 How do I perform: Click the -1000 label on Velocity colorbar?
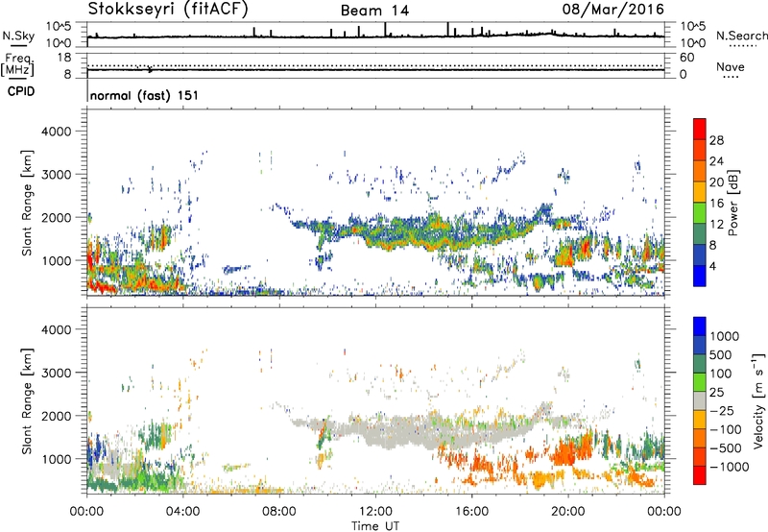[730, 467]
